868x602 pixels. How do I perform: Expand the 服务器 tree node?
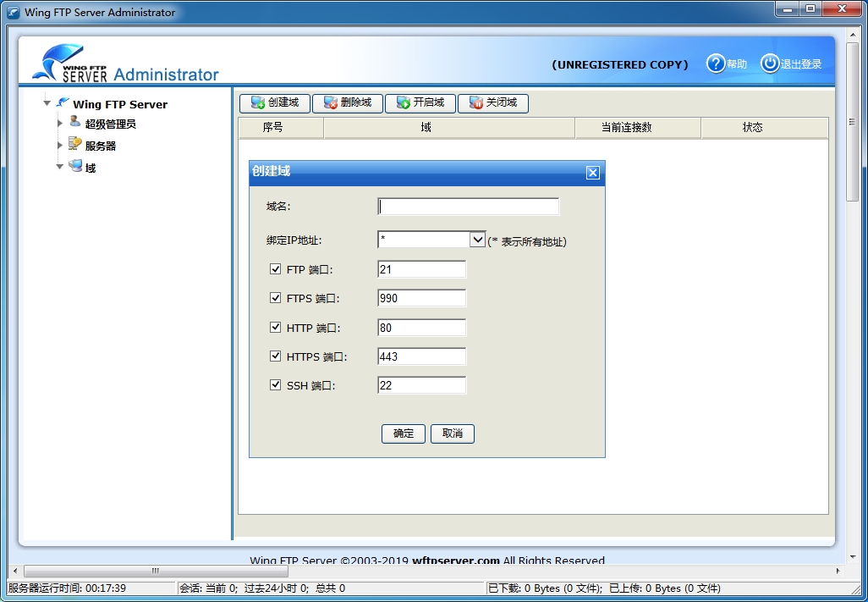tap(60, 145)
